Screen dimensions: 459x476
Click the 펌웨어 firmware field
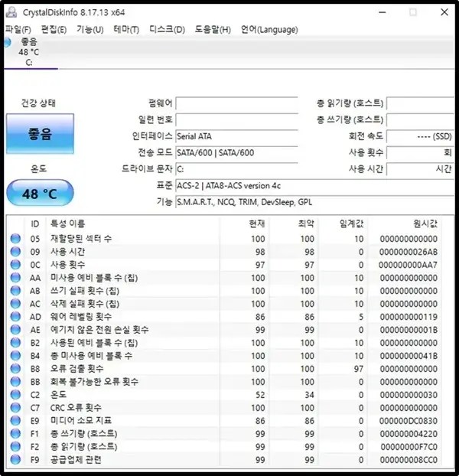[x=236, y=103]
